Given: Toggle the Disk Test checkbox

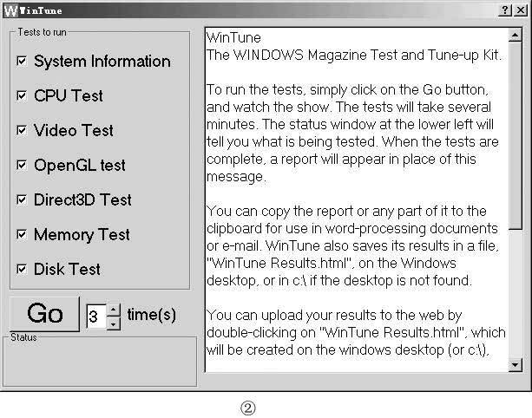Looking at the screenshot, I should tap(22, 270).
